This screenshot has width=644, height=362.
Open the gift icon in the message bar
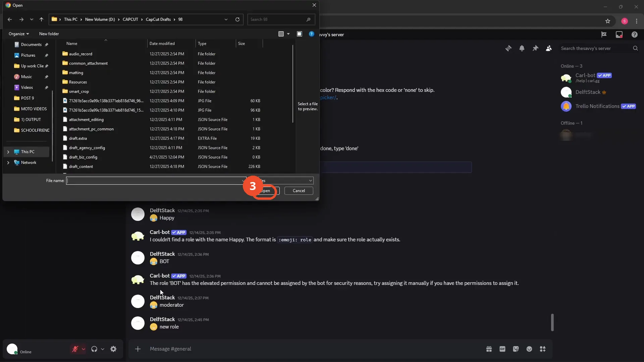(x=489, y=349)
